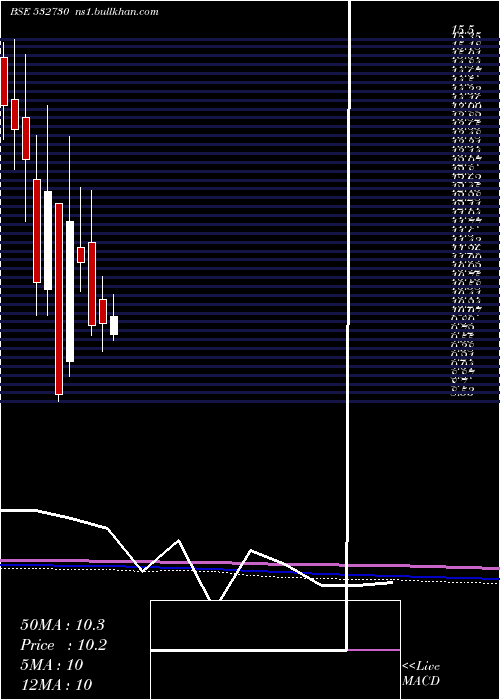Click the 15.5 price axis label
The height and width of the screenshot is (700, 500).
[x=462, y=29]
